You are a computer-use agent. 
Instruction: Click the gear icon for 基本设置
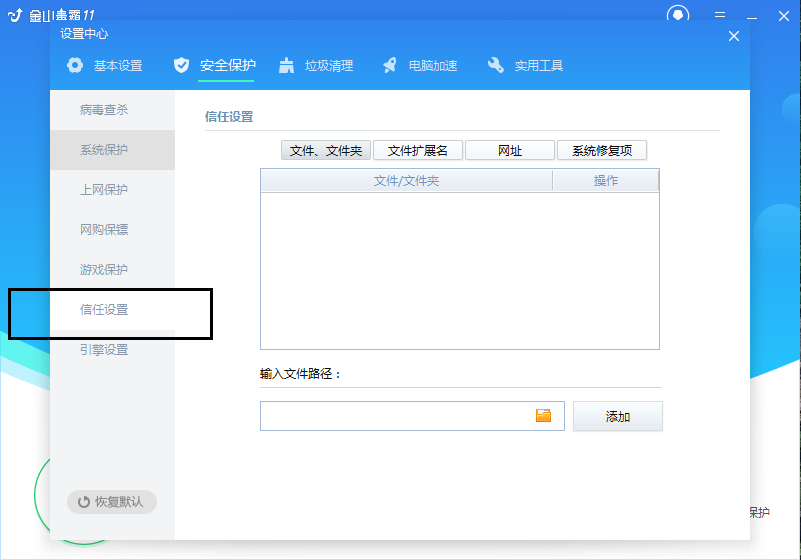tap(75, 66)
